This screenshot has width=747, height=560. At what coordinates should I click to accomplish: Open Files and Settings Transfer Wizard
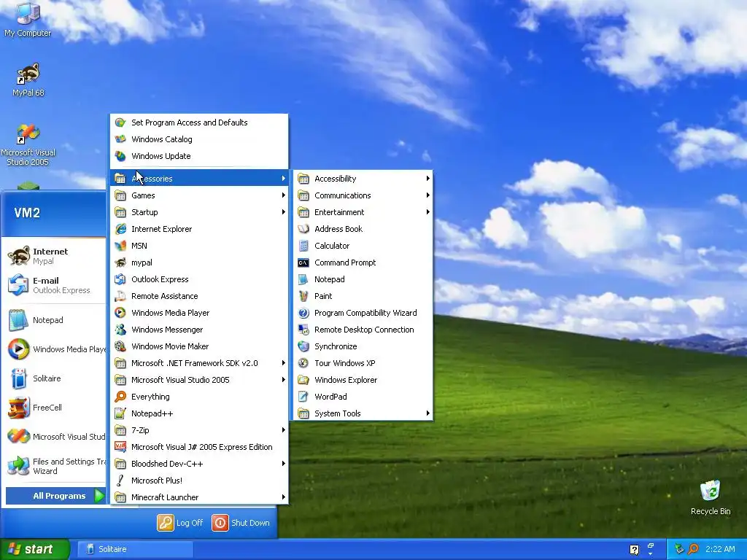(x=54, y=466)
